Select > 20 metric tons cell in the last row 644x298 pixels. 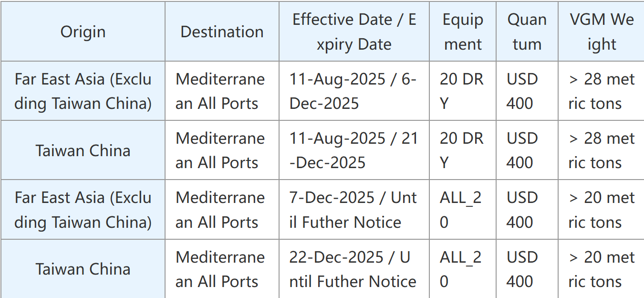pyautogui.click(x=601, y=269)
